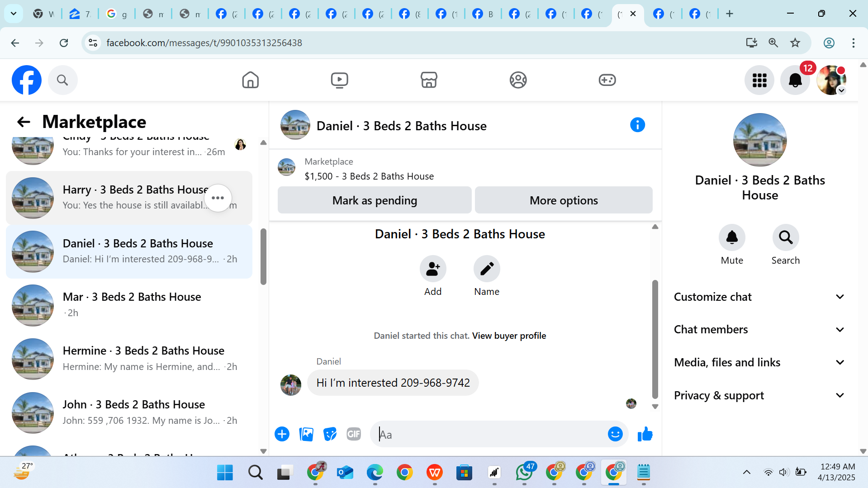This screenshot has width=868, height=488.
Task: Bookmark this page with star icon
Action: tap(795, 43)
